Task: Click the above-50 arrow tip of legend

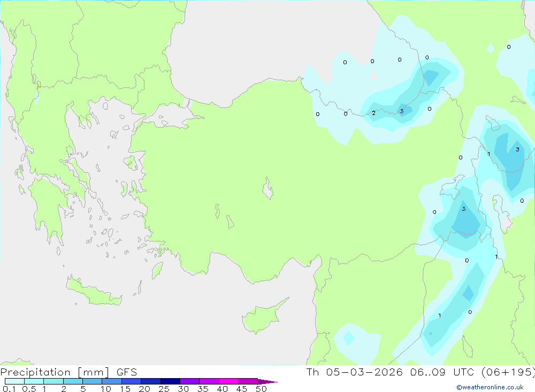Action: coord(267,381)
